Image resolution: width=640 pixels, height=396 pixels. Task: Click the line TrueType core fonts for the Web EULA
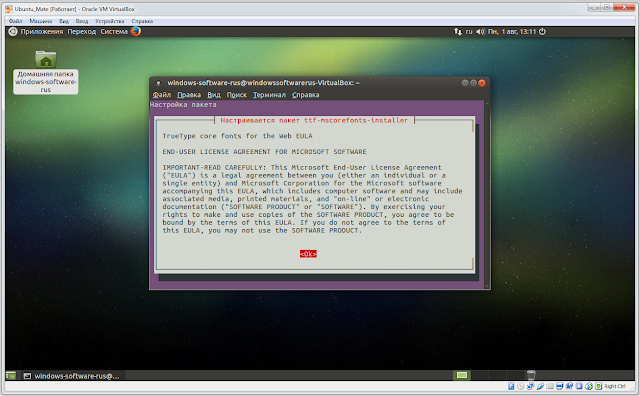click(237, 136)
